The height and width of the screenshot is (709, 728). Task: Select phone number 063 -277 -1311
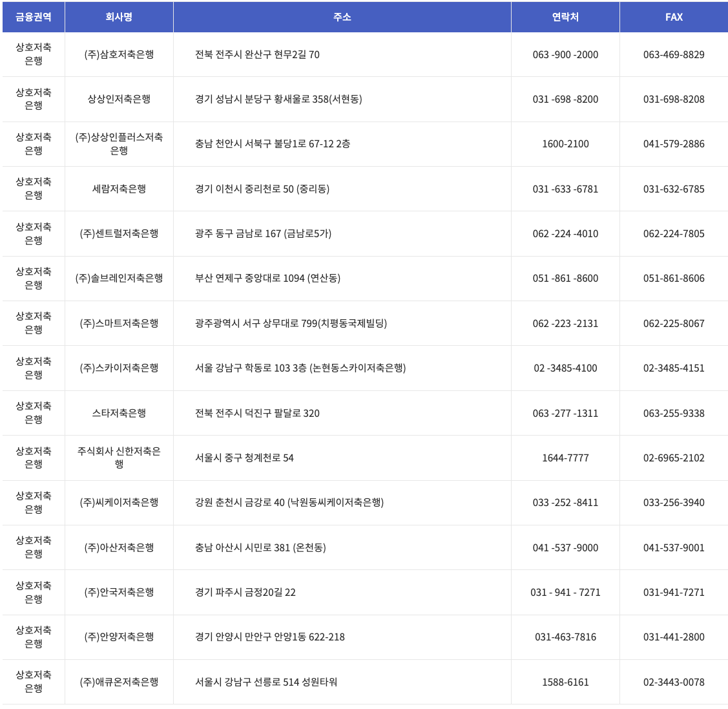tap(565, 412)
